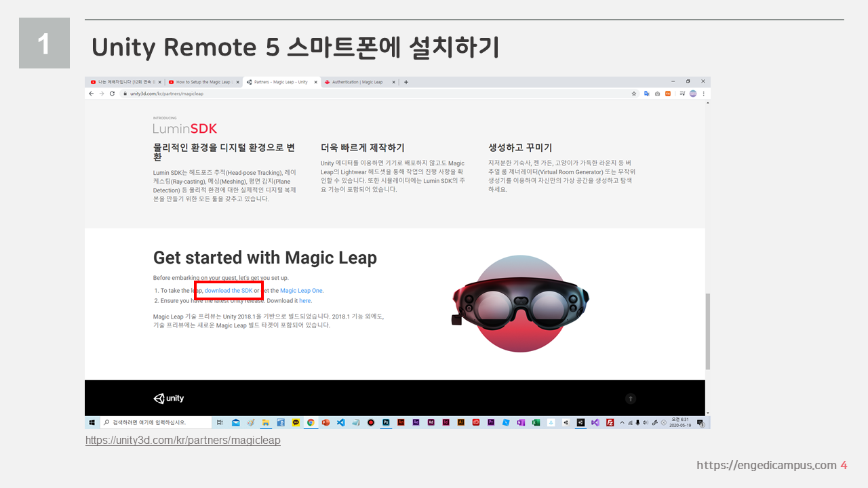868x488 pixels.
Task: Click the Google Translate extension icon
Action: coord(647,94)
